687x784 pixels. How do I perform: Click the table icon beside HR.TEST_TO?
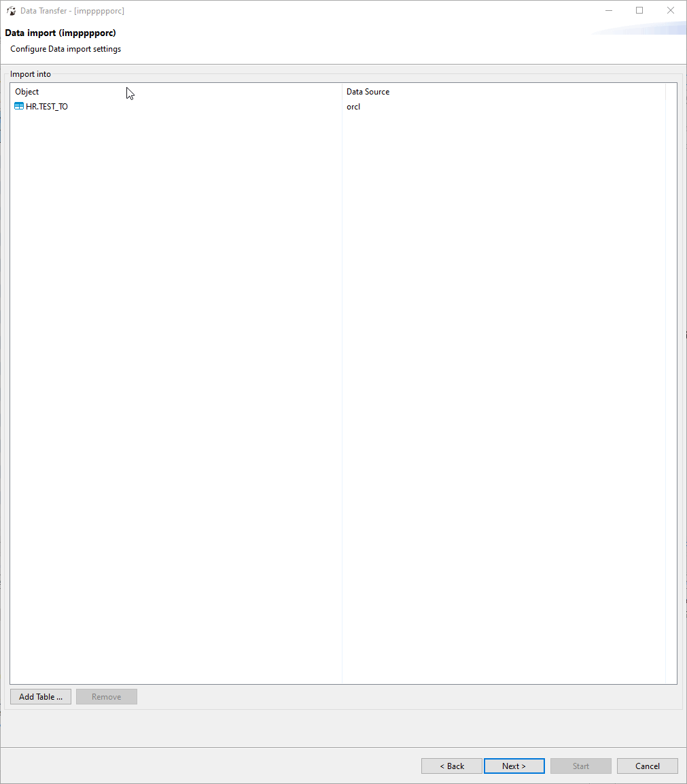coord(18,106)
